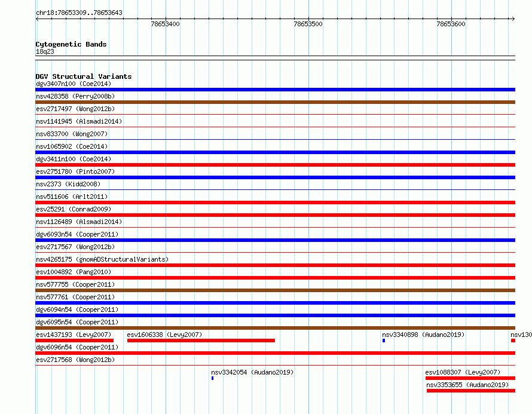Click dgv6096n54 (Cooper2011) label
532x414 pixels.
tap(77, 347)
